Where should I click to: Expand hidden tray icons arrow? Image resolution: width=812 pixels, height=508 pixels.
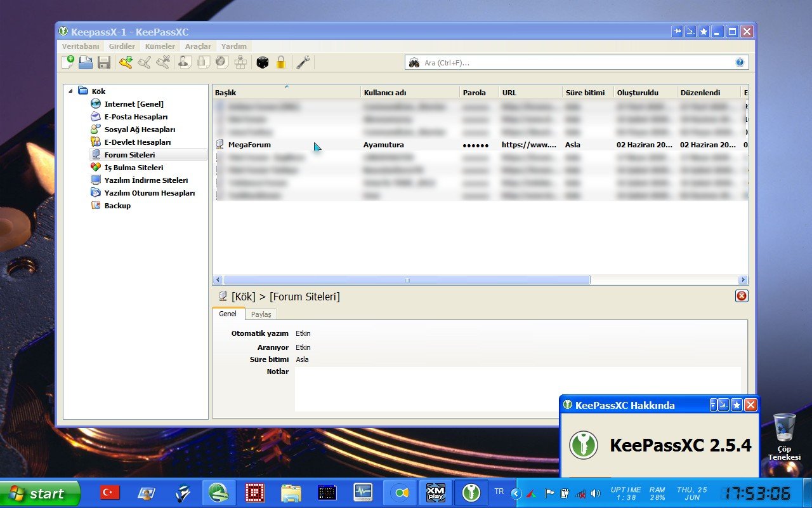(x=516, y=493)
